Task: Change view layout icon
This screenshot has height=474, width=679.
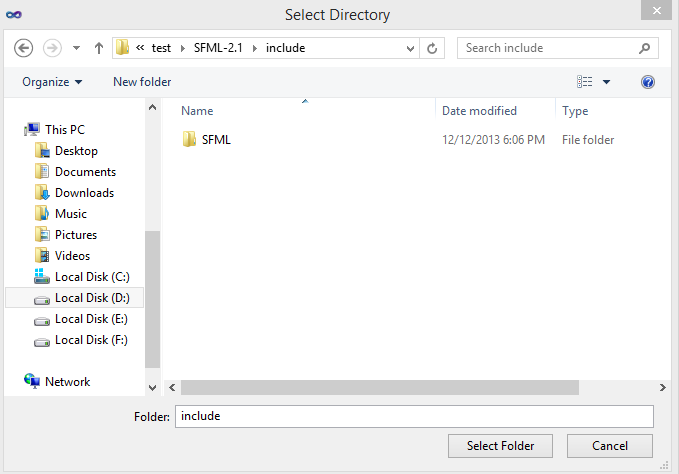Action: 585,81
